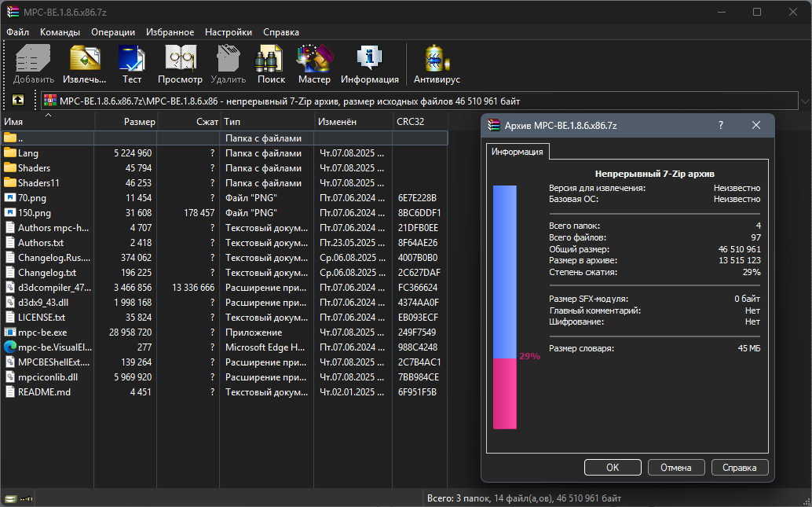Click the key icon in status bar
This screenshot has width=812, height=507.
pyautogui.click(x=26, y=498)
